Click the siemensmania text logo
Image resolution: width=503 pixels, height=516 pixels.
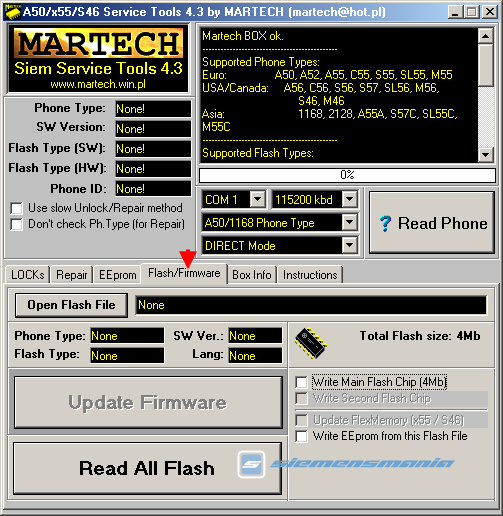click(362, 463)
